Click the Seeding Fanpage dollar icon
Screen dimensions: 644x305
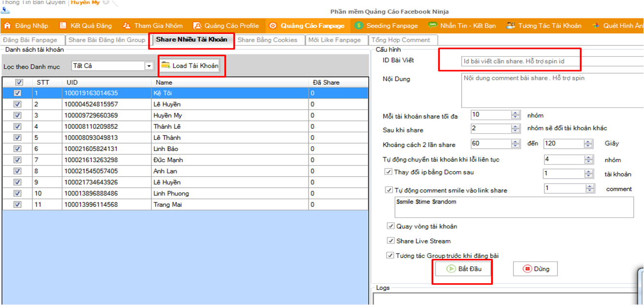[359, 26]
